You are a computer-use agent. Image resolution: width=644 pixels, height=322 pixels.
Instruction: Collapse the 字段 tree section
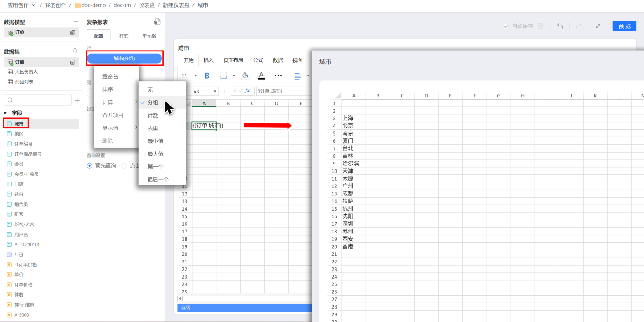[x=5, y=113]
